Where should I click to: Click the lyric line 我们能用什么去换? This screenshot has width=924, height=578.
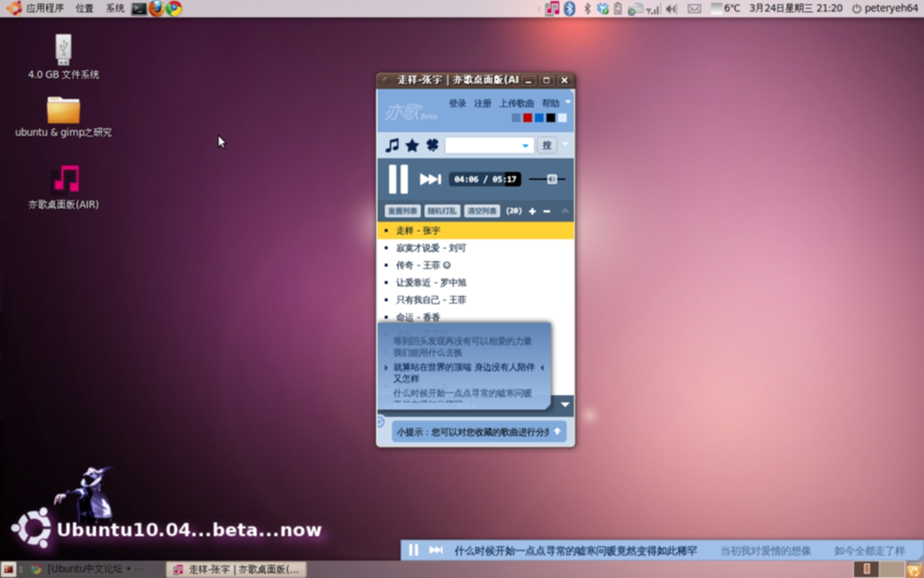point(428,353)
